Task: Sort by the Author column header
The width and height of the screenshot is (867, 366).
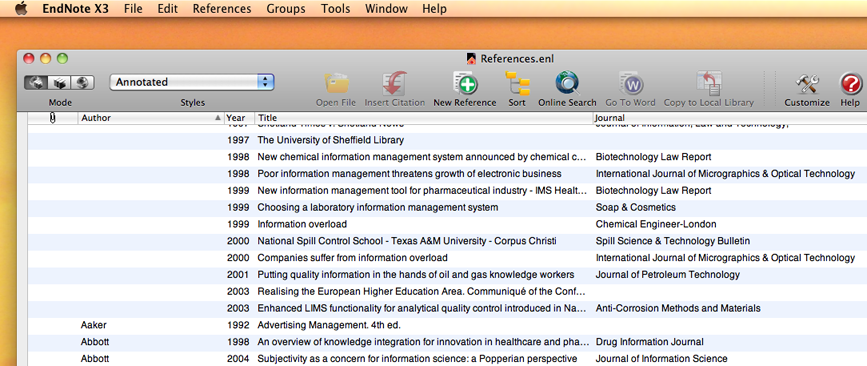Action: 150,118
